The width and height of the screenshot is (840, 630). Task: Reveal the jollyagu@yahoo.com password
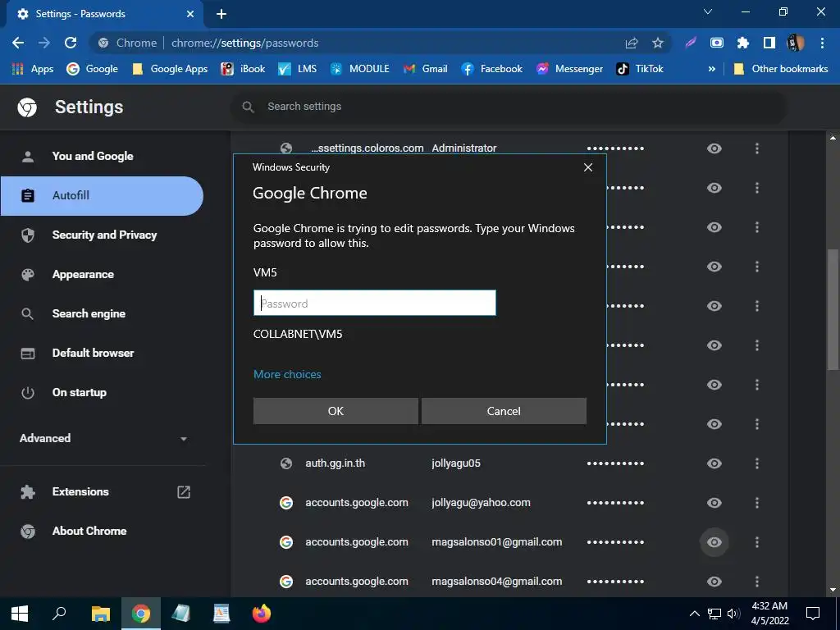[x=714, y=503]
